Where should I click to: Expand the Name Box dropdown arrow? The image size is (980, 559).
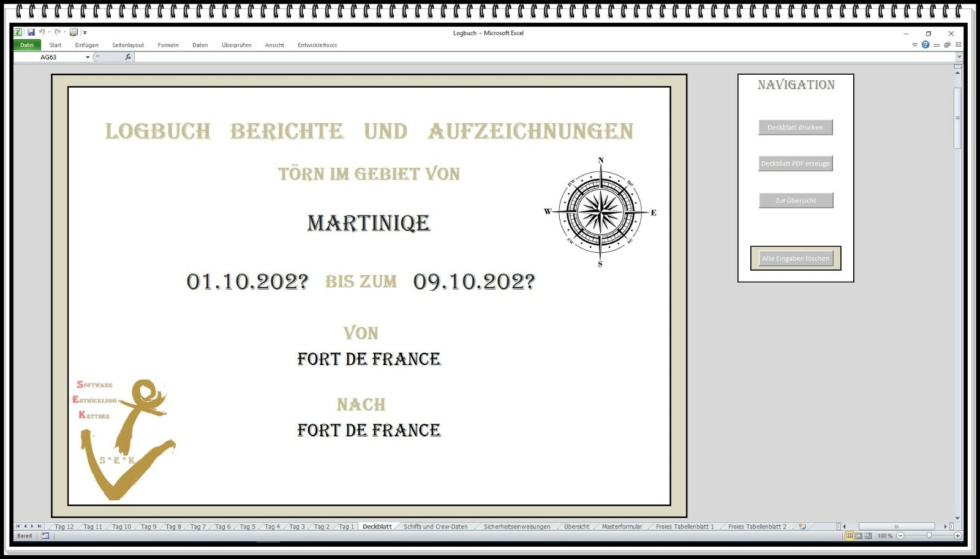click(88, 57)
